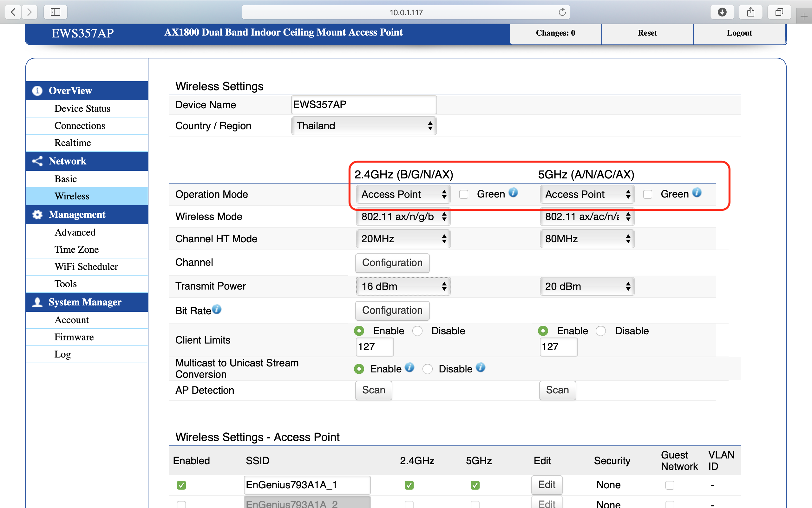Select Disable Client Limits for 2.4GHz
The image size is (812, 508).
[417, 331]
